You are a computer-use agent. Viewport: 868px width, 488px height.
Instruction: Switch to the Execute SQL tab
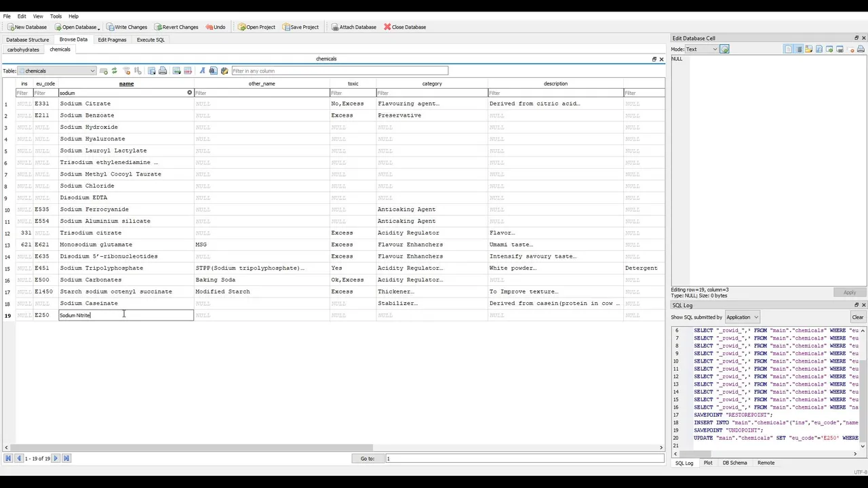point(151,39)
